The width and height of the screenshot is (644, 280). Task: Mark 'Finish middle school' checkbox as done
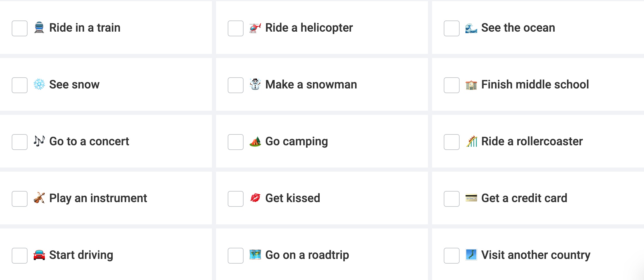click(452, 85)
